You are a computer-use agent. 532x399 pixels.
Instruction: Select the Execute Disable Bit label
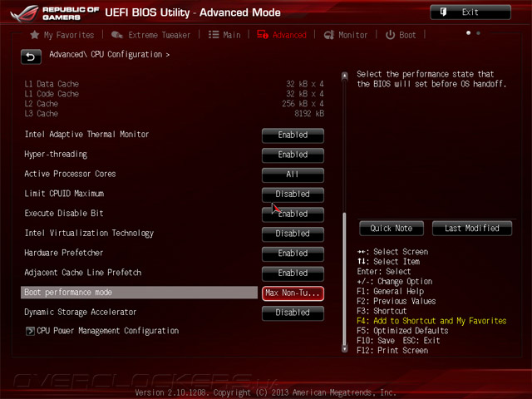coord(64,214)
